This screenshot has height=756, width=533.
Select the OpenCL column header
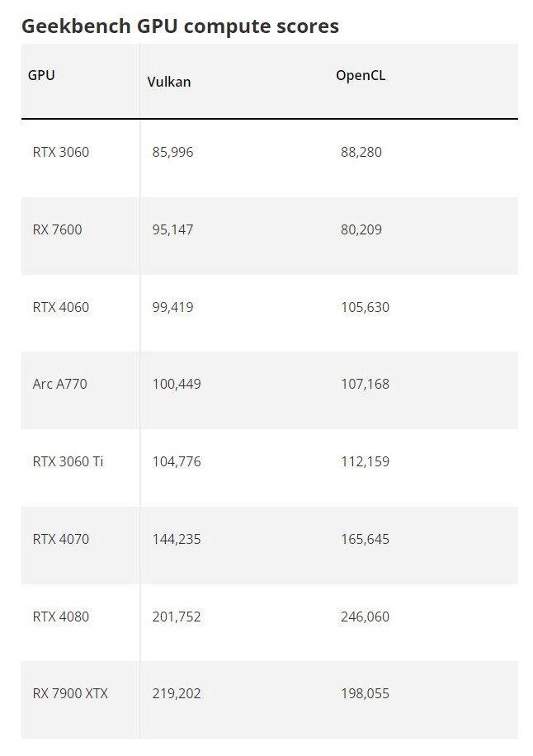tap(361, 76)
